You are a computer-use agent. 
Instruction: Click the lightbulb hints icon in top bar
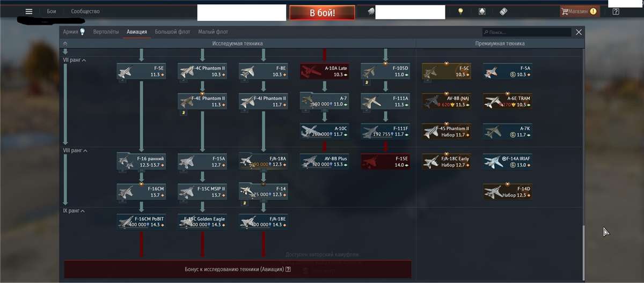tap(460, 11)
